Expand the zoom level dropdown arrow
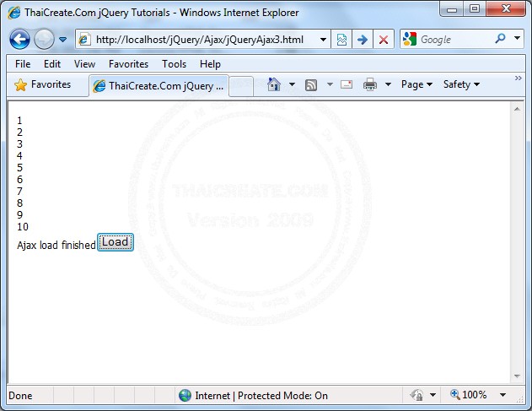 point(502,395)
